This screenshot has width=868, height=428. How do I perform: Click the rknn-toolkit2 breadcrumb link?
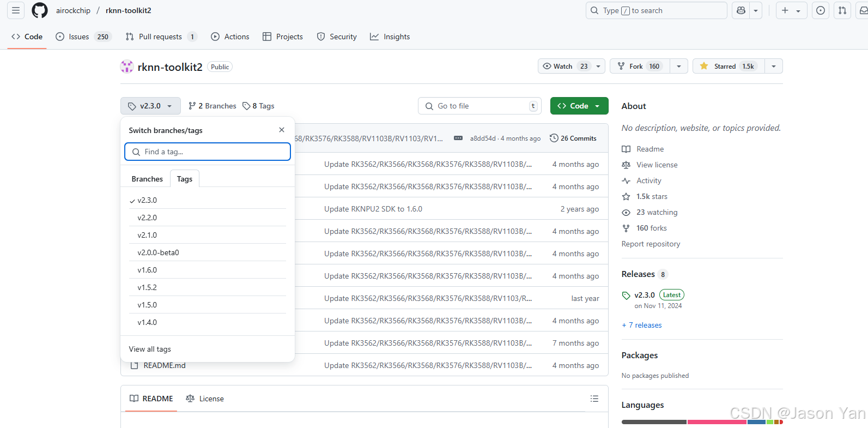coord(129,10)
